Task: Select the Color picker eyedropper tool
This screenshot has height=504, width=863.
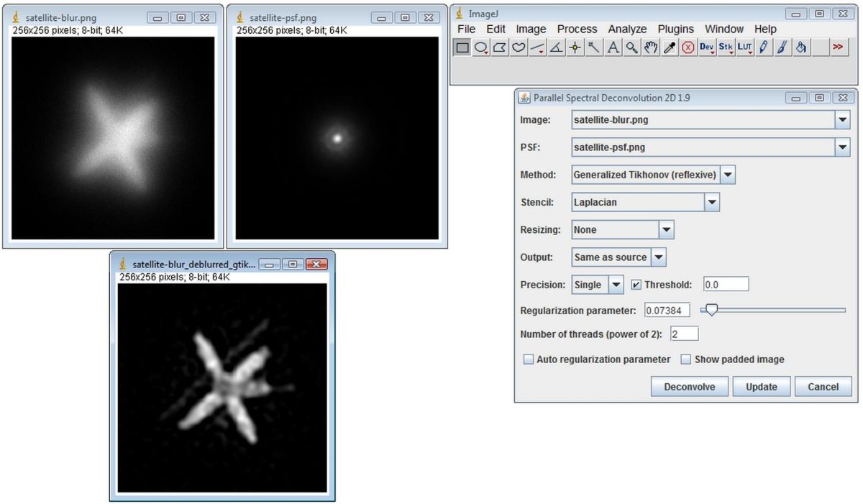Action: pos(669,47)
